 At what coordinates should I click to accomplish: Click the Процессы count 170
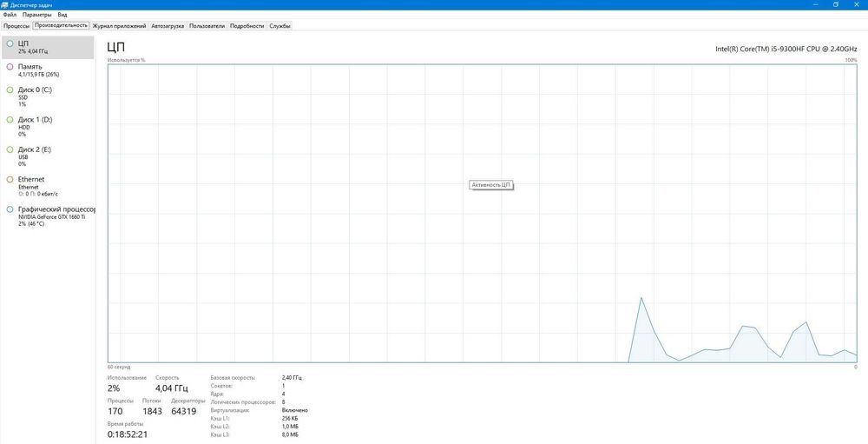[x=115, y=411]
